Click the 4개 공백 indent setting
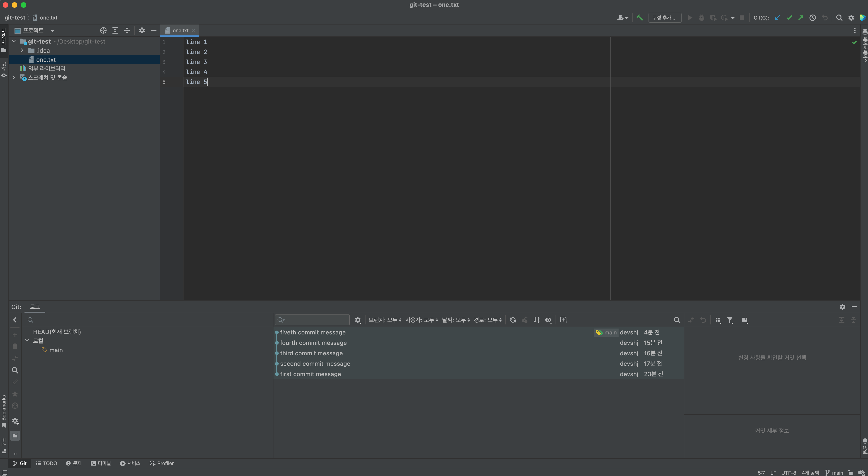The image size is (868, 476). [x=810, y=473]
